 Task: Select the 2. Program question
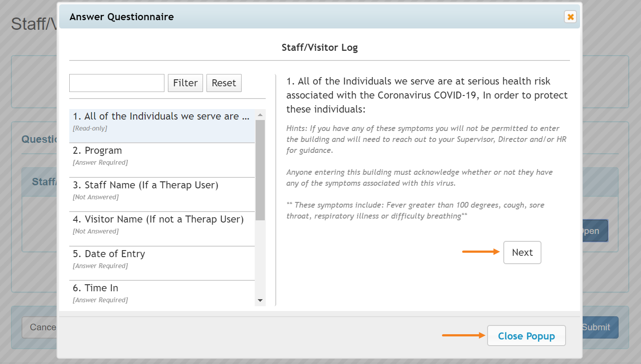tap(161, 155)
